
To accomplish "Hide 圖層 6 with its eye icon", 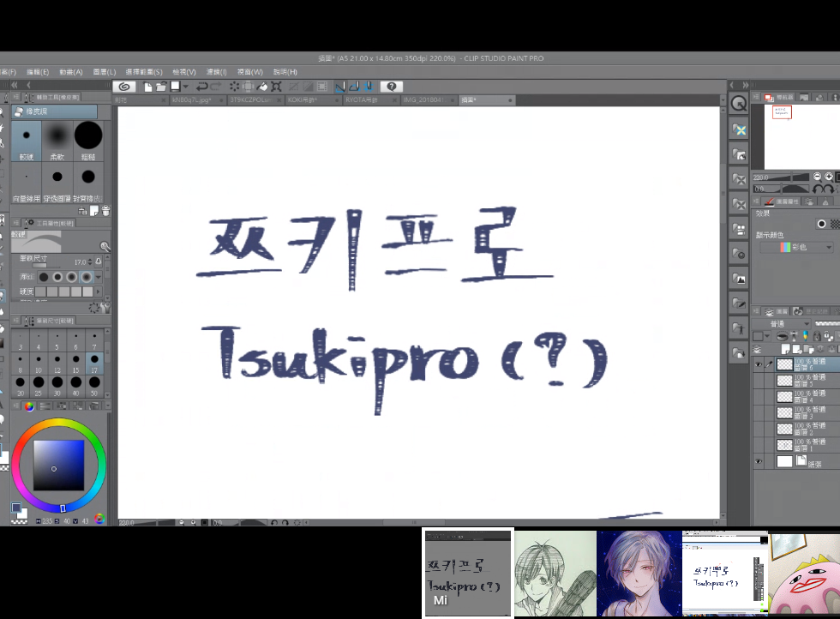I will [x=758, y=364].
